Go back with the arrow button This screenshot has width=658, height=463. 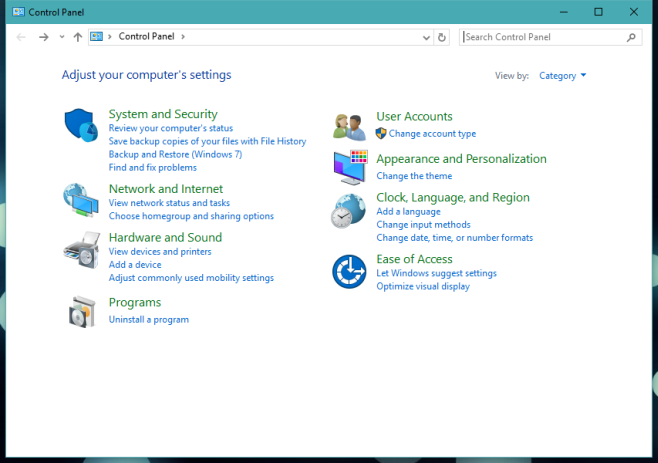point(21,37)
